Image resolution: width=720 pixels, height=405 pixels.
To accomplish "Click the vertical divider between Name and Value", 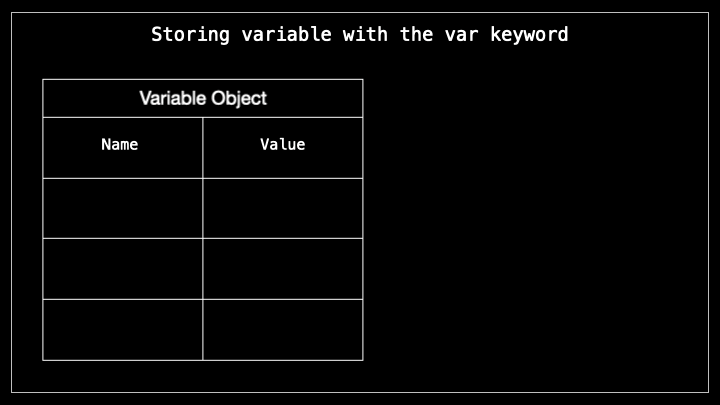I will tap(202, 239).
